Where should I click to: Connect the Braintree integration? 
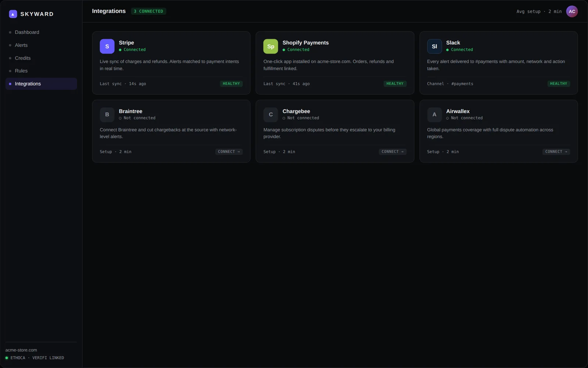tap(229, 152)
